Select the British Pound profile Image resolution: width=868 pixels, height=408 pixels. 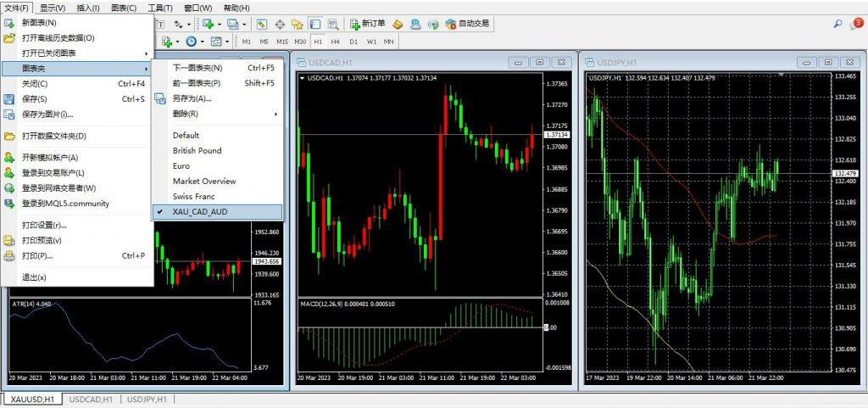coord(217,151)
